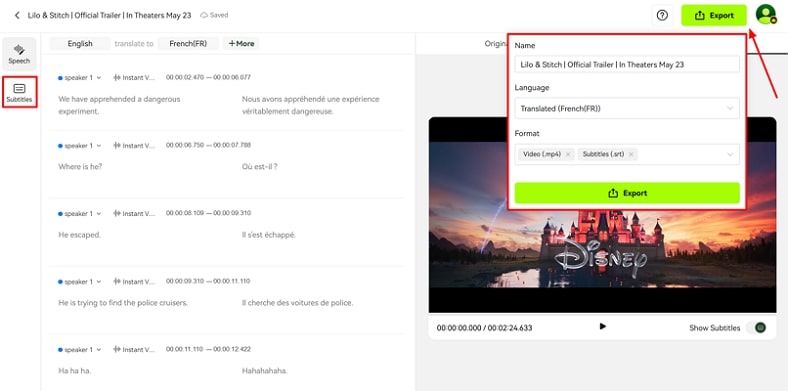This screenshot has height=391, width=788.
Task: Click the translation 'Où est-il ?'
Action: tap(260, 167)
